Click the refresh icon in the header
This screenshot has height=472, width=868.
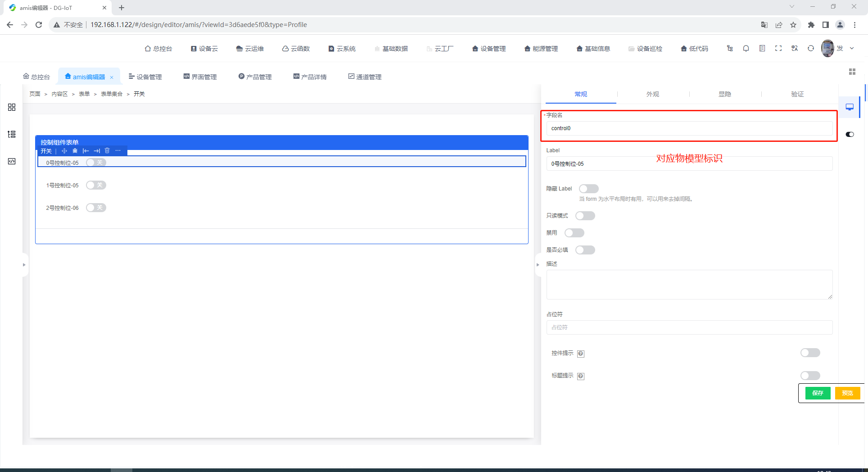(x=811, y=48)
